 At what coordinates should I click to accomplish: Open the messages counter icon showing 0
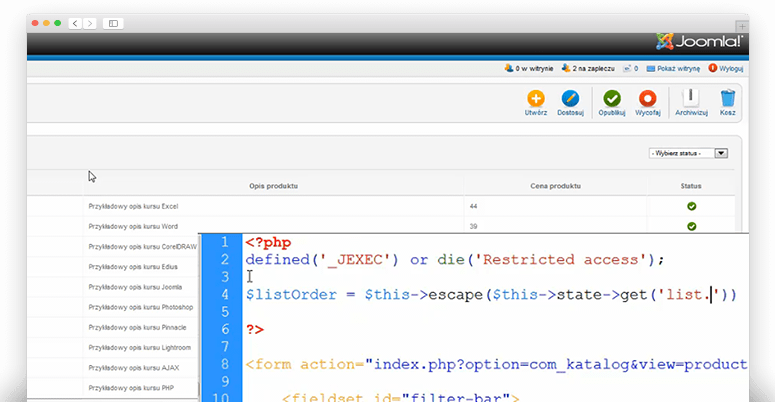pyautogui.click(x=630, y=69)
